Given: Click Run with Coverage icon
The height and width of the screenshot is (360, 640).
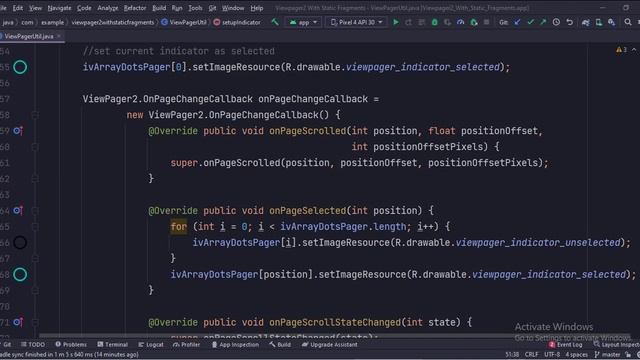Looking at the screenshot, I should (x=448, y=22).
